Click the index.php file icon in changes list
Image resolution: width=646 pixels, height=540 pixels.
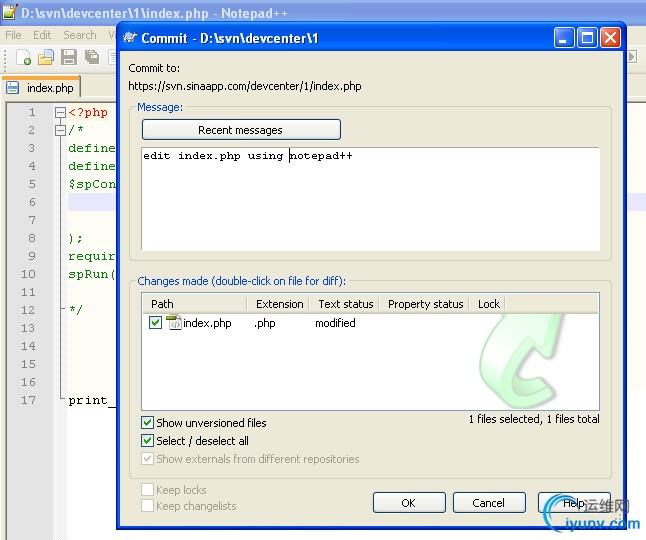click(174, 323)
